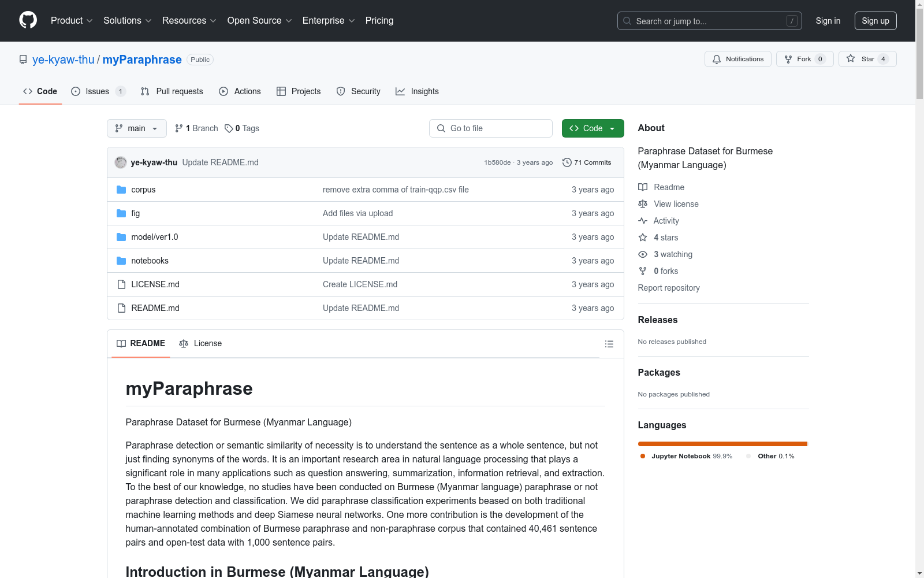Click the star icon on the Star button
Image resolution: width=924 pixels, height=578 pixels.
(x=851, y=58)
